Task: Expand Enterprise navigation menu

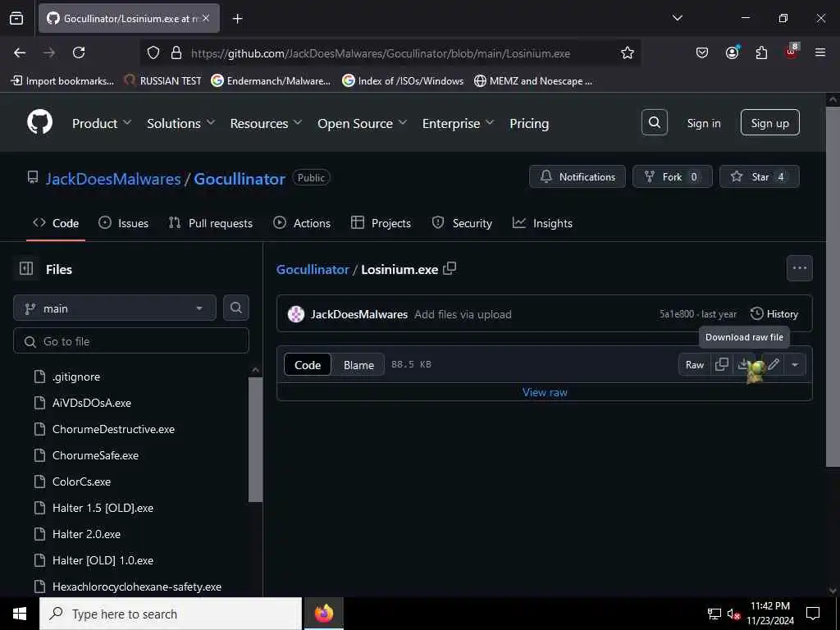Action: click(458, 123)
